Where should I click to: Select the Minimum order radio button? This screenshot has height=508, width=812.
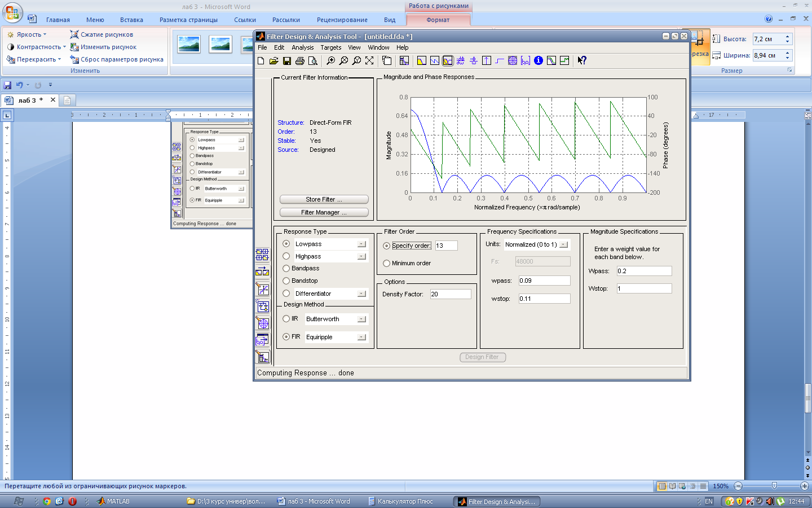tap(387, 264)
